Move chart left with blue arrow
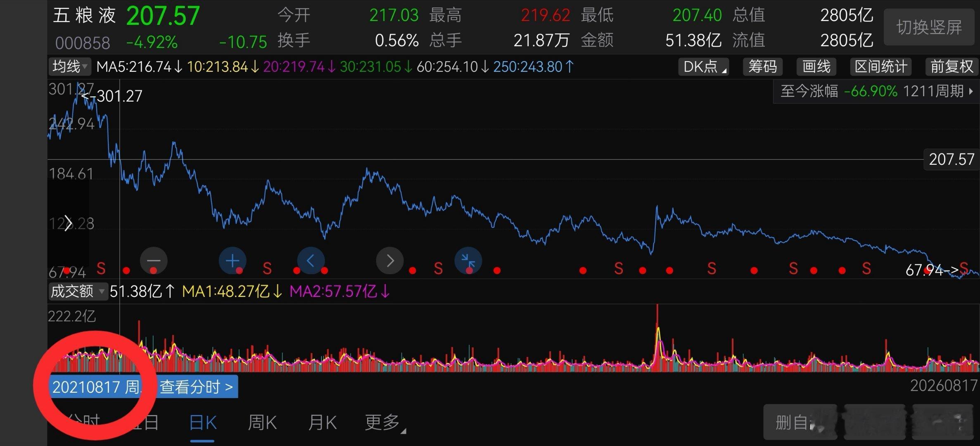Image resolution: width=980 pixels, height=446 pixels. pos(311,261)
